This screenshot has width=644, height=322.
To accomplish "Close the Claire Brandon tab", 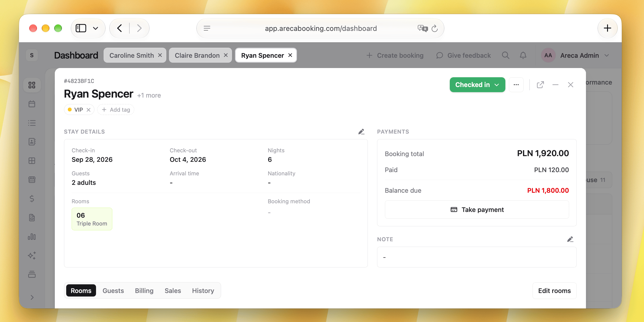I will [x=226, y=55].
